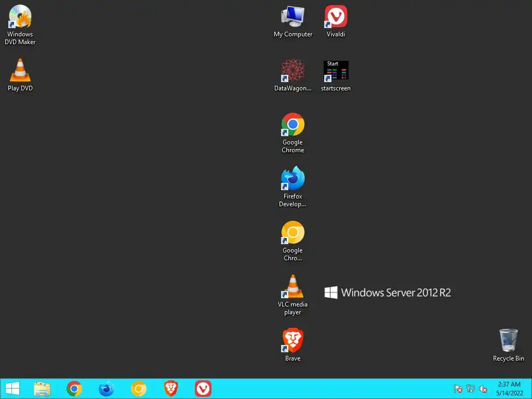This screenshot has height=399, width=532.
Task: Open File Explorer from the taskbar
Action: (x=42, y=389)
